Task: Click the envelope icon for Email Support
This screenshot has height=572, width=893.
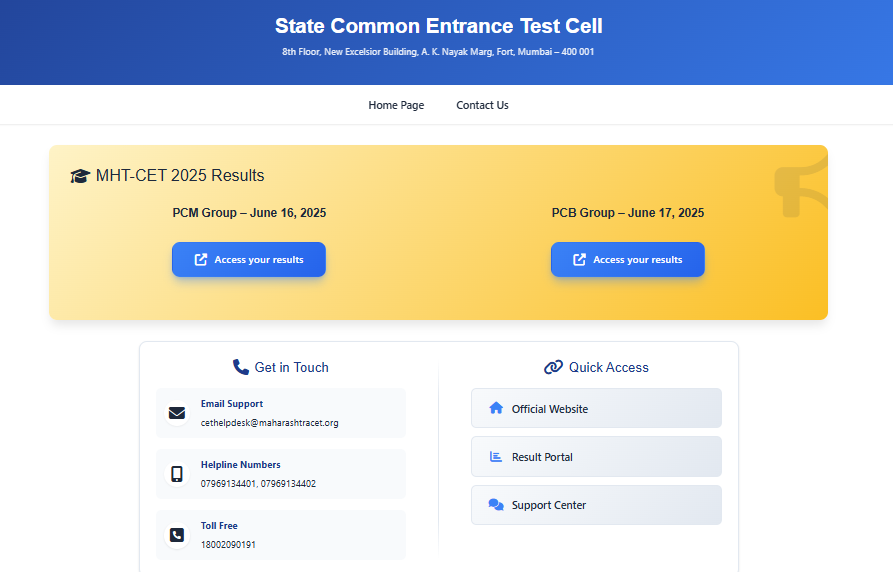Action: coord(177,413)
